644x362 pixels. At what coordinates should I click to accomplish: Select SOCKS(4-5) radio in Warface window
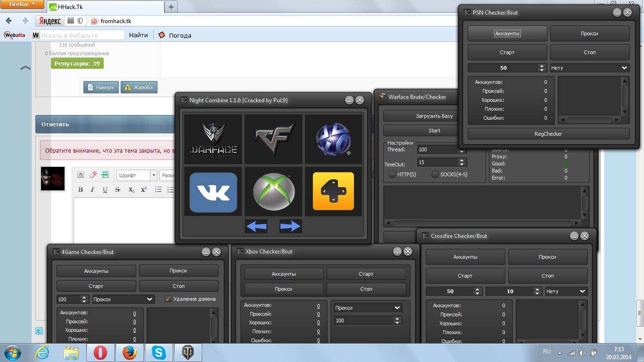[435, 174]
